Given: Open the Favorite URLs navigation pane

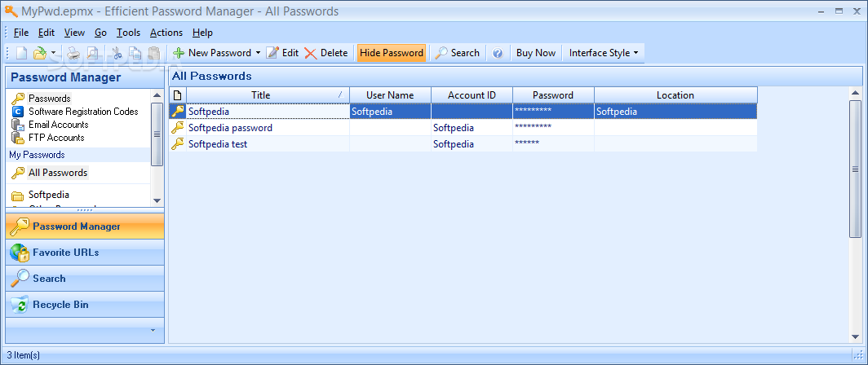Looking at the screenshot, I should 85,253.
